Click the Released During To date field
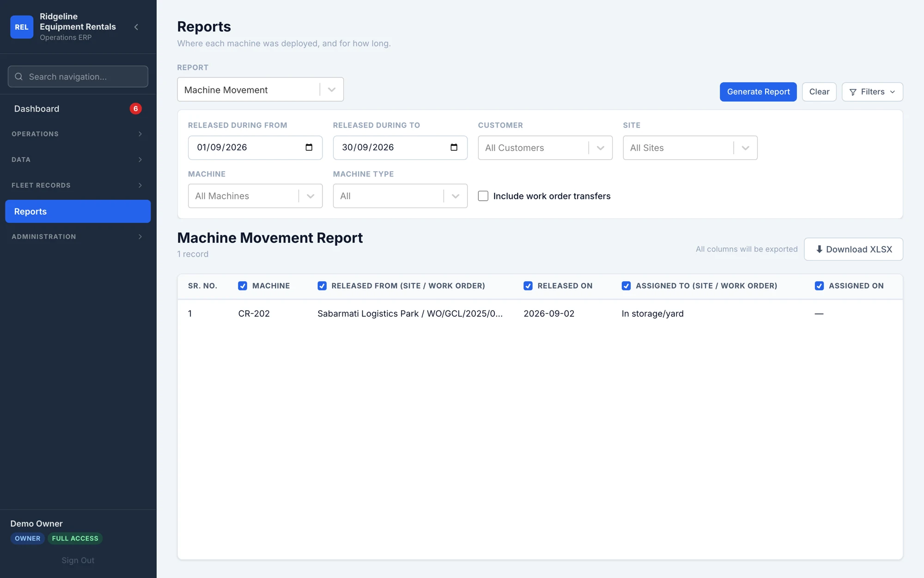This screenshot has width=924, height=578. tap(400, 148)
